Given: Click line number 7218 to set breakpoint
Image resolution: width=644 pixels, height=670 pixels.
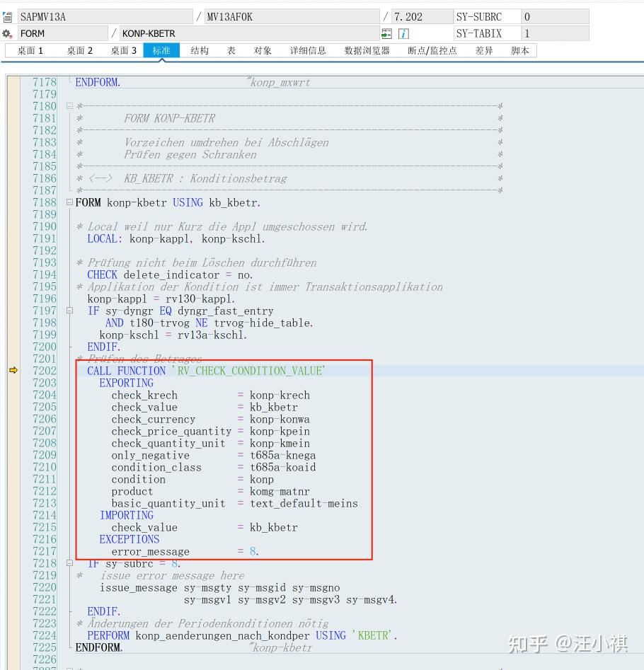Looking at the screenshot, I should pos(44,563).
